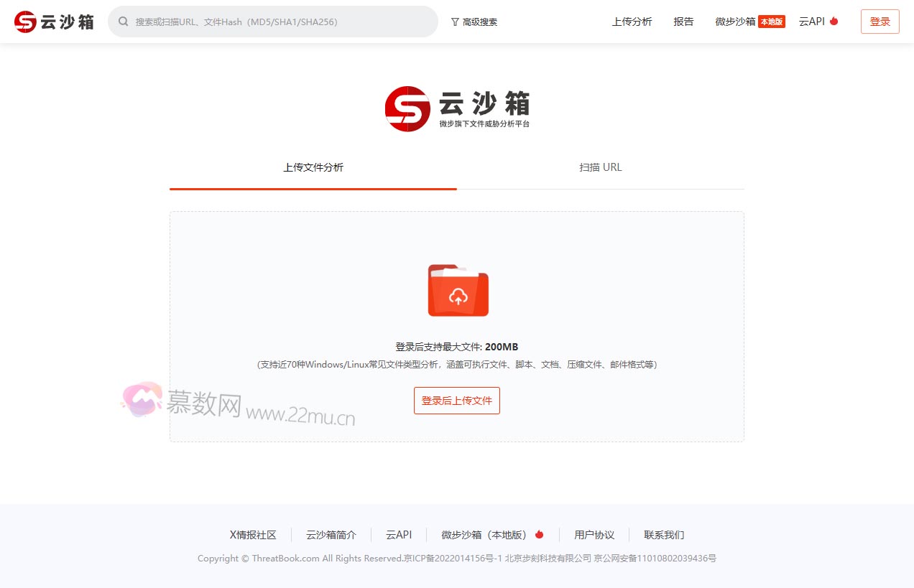Click the S emblem in the center logo
The image size is (914, 588).
407,108
